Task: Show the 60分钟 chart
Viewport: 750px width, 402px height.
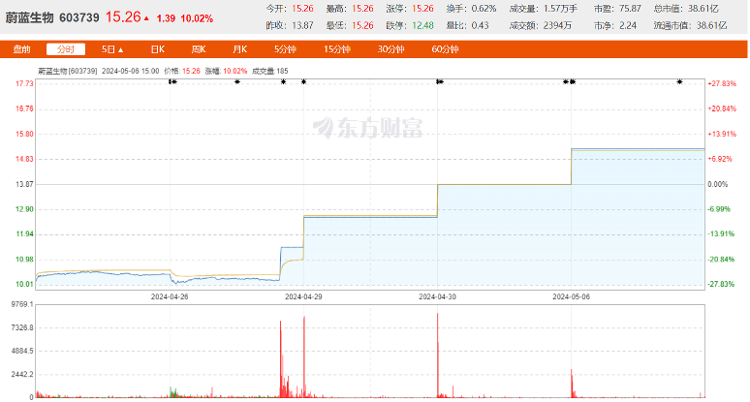Action: click(x=445, y=49)
